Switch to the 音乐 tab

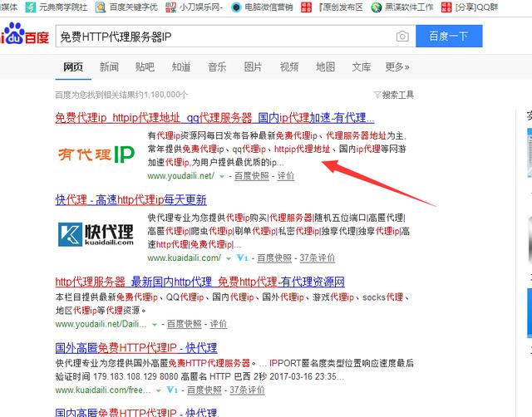click(x=217, y=66)
